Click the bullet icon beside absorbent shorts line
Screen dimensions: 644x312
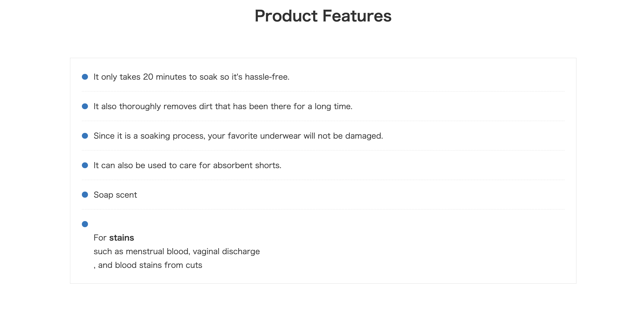coord(85,165)
